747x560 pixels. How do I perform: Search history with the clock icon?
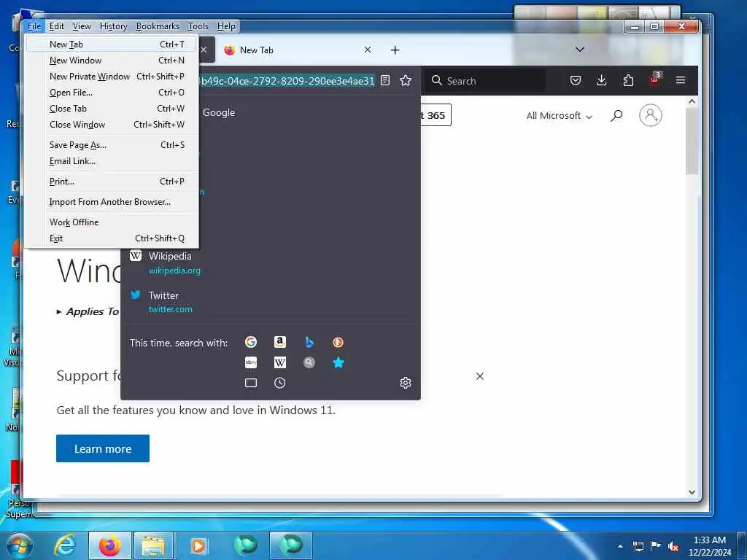pos(279,383)
